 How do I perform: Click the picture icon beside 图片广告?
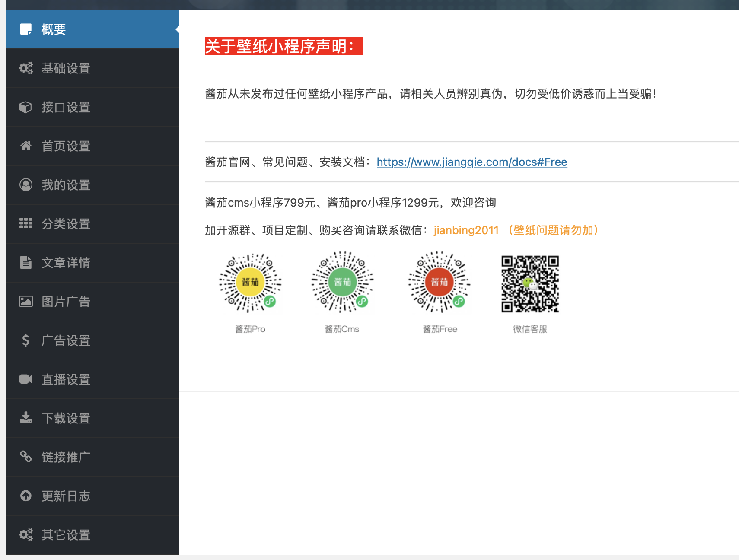tap(26, 301)
